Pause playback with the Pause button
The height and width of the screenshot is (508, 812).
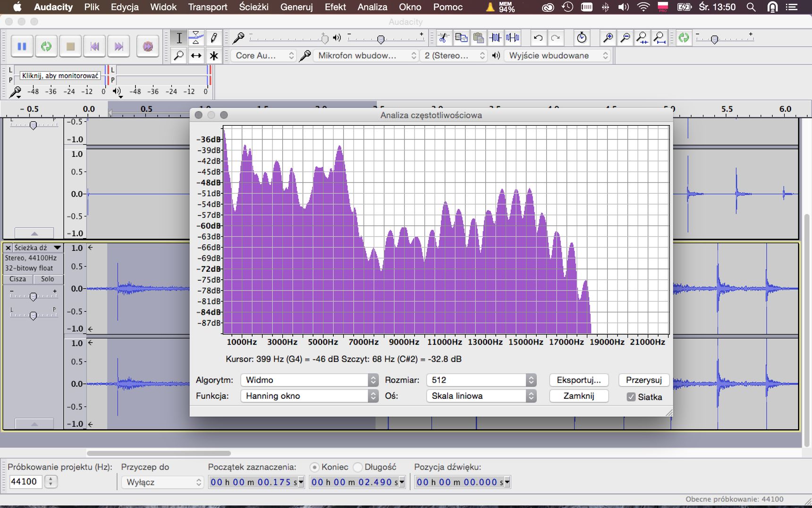[22, 46]
